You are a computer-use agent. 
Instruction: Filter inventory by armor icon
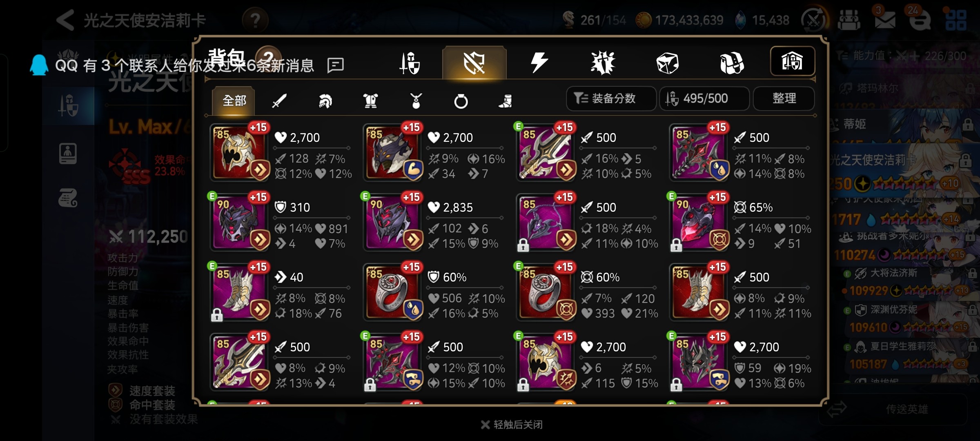tap(370, 100)
